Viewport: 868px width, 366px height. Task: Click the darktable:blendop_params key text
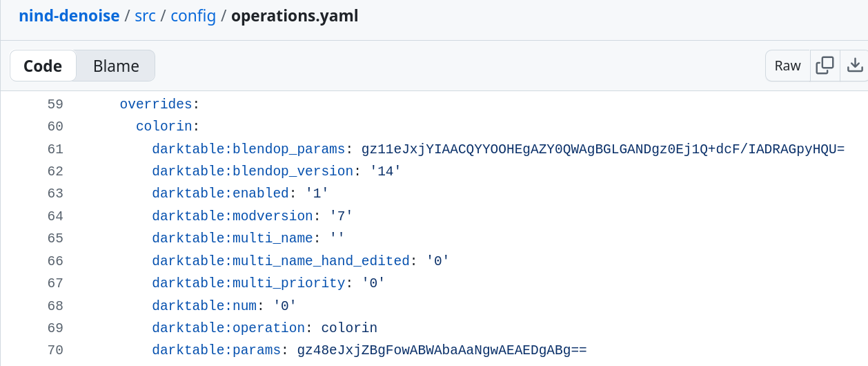tap(248, 149)
